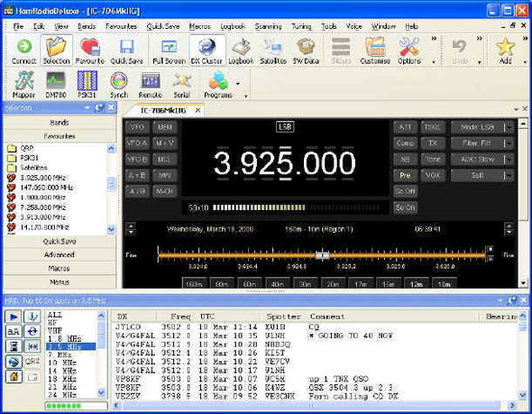Viewport: 532px width, 414px height.
Task: Switch to the IC-706MkIIG tab
Action: pos(163,110)
